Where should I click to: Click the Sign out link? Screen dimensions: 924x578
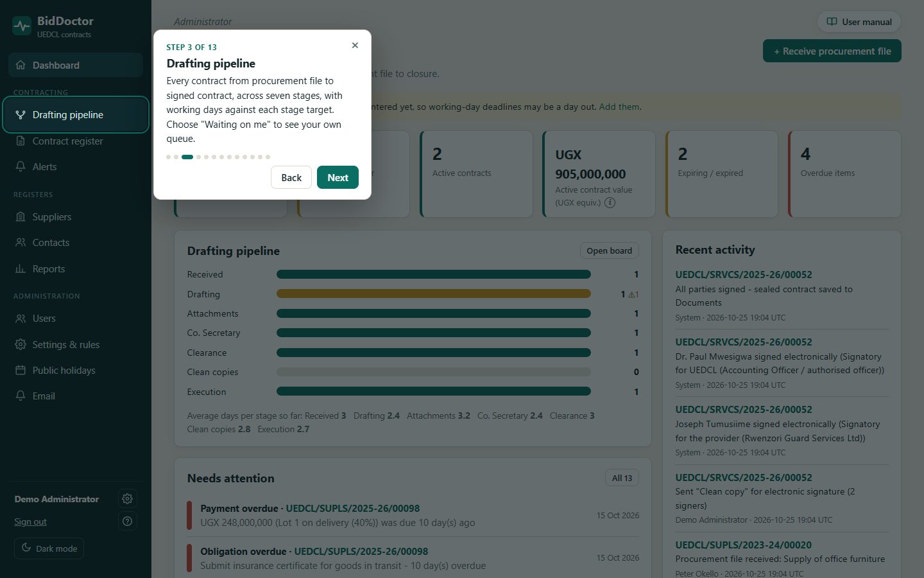(x=30, y=521)
